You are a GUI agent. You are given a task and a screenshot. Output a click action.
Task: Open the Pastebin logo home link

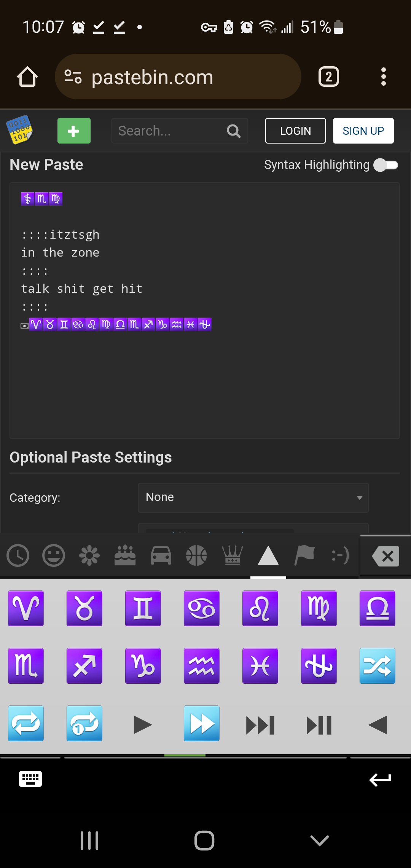[20, 130]
